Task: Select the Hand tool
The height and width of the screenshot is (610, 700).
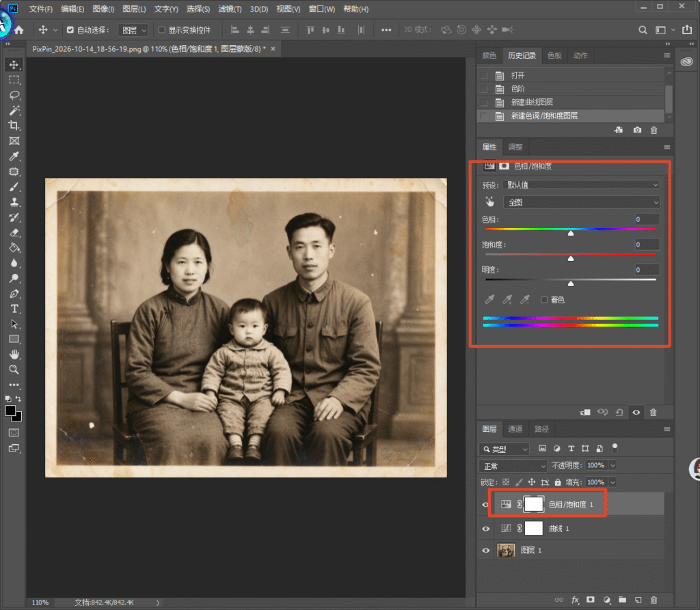Action: tap(14, 355)
